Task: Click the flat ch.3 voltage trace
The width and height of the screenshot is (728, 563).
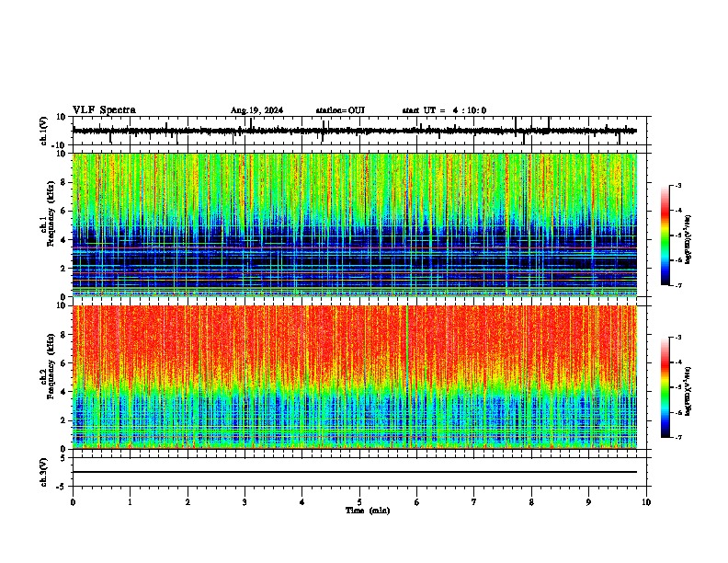Action: (x=355, y=472)
